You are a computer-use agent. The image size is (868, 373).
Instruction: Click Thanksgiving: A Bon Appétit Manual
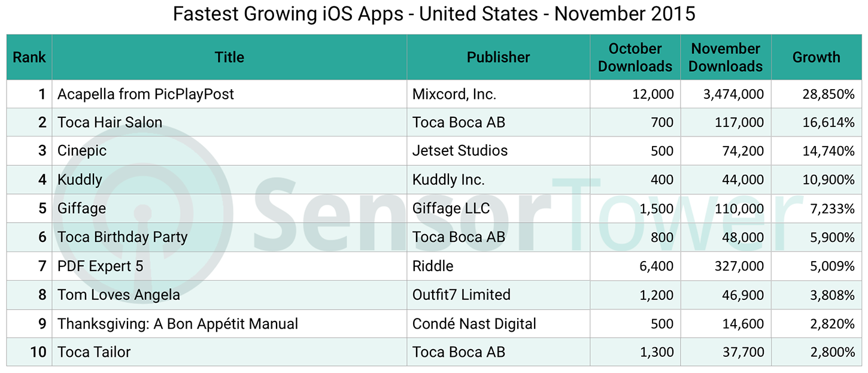(x=177, y=324)
